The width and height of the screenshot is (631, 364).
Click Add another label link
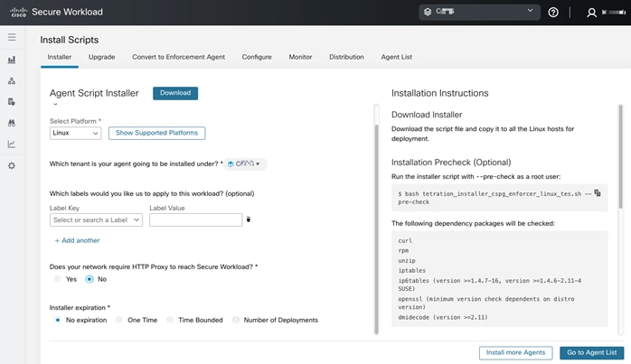click(x=77, y=240)
